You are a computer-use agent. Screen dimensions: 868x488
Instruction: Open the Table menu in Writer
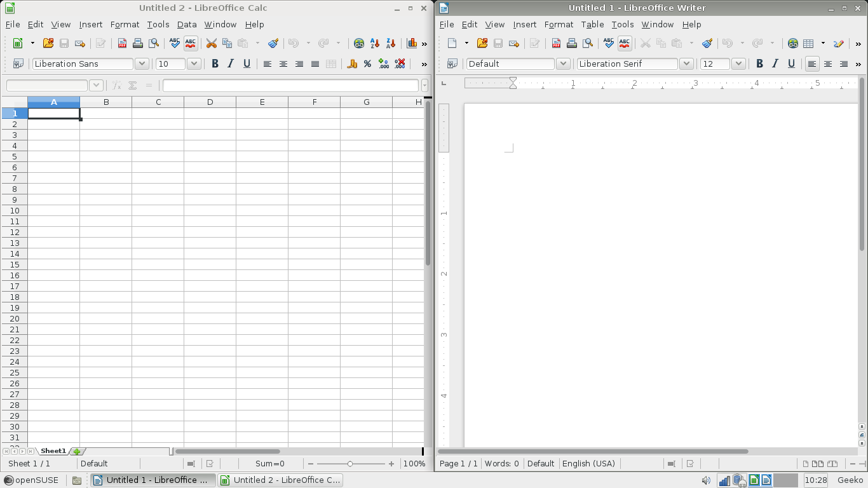tap(592, 24)
